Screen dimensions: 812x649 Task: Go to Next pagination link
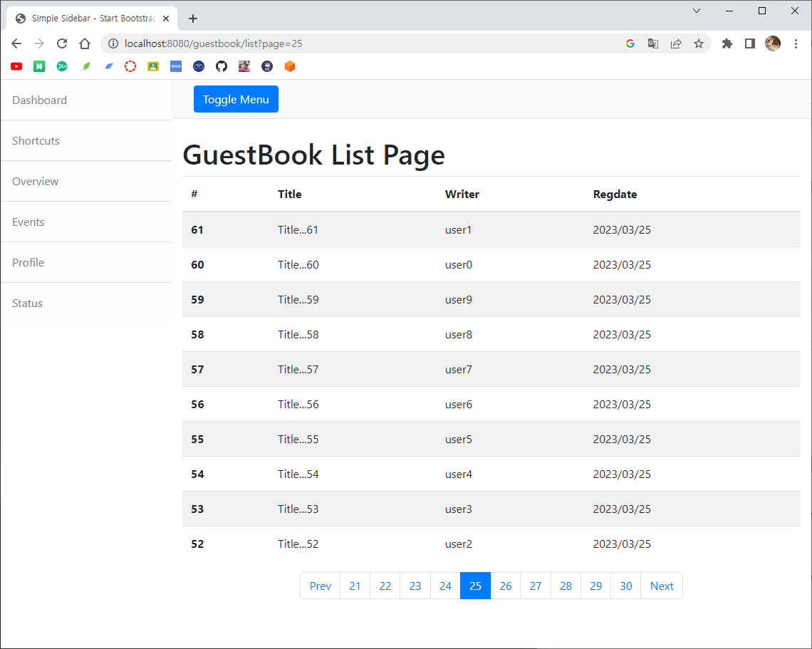coord(662,586)
